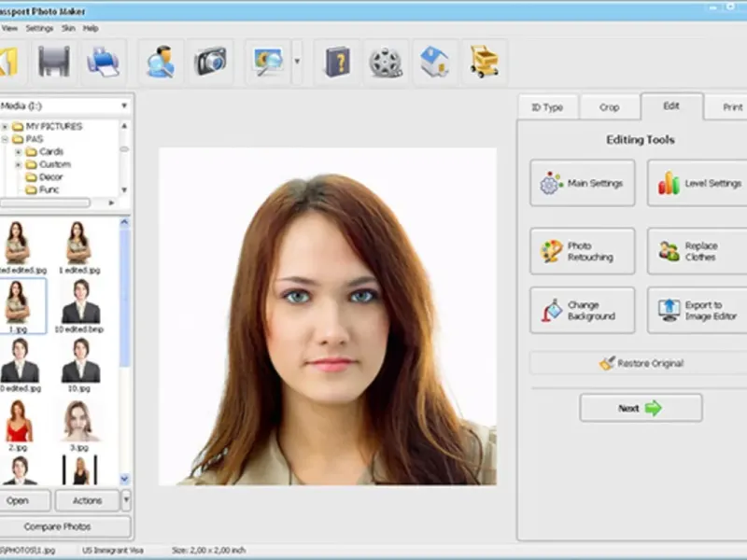747x560 pixels.
Task: Open the Media (I:) drive dropdown
Action: coord(123,106)
